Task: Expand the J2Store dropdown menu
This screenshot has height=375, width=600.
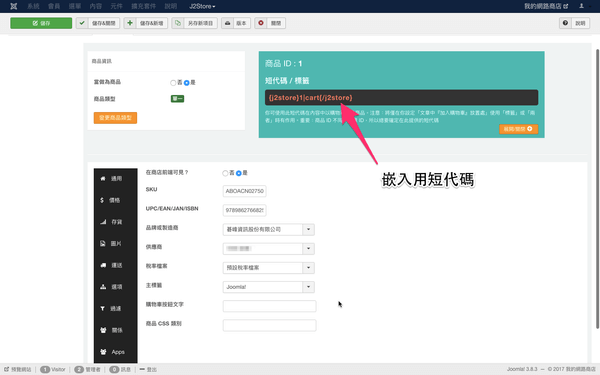Action: pyautogui.click(x=202, y=6)
